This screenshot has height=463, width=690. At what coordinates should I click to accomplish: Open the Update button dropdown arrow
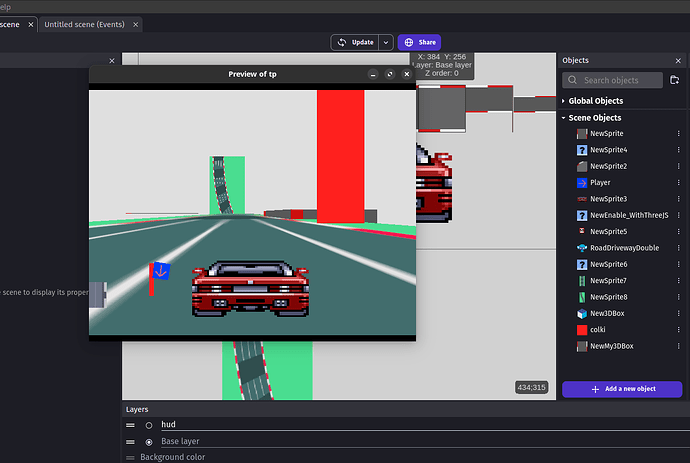coord(385,43)
